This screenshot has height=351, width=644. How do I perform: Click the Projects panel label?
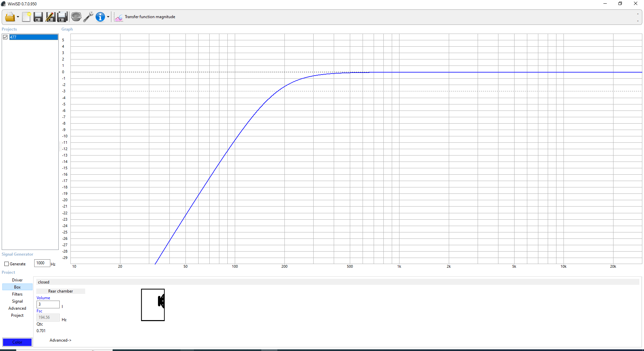pos(9,29)
